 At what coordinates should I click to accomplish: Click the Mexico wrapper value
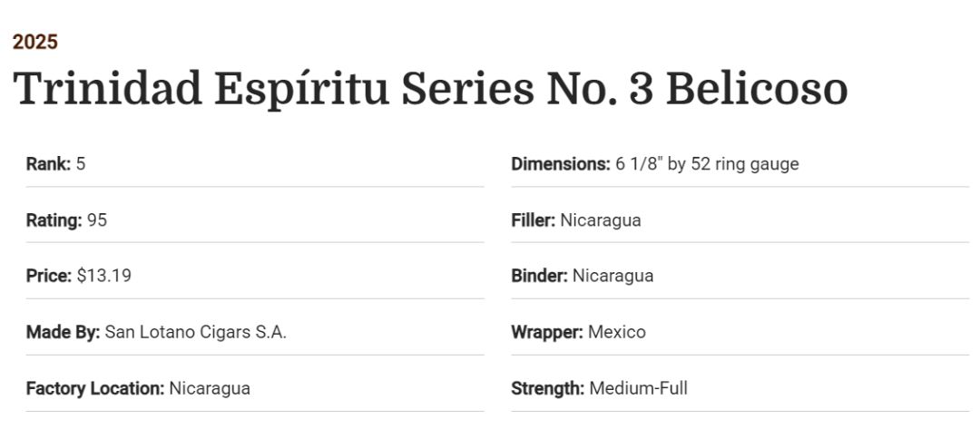[x=617, y=332]
